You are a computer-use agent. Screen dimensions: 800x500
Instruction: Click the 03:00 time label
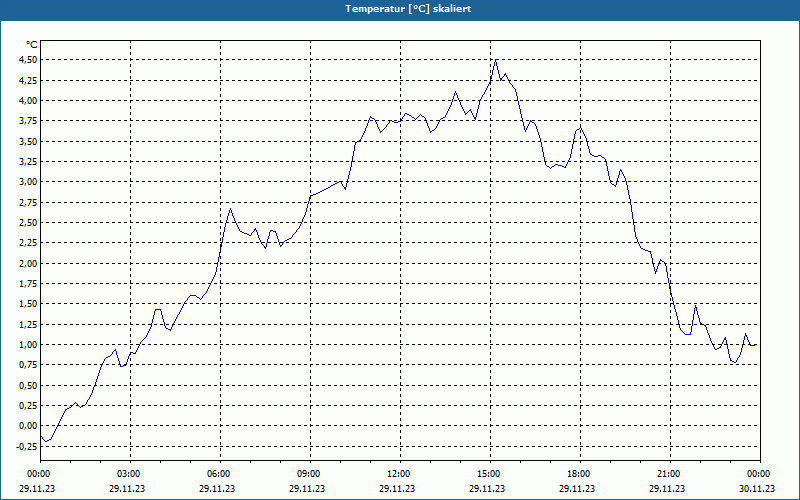pos(128,474)
